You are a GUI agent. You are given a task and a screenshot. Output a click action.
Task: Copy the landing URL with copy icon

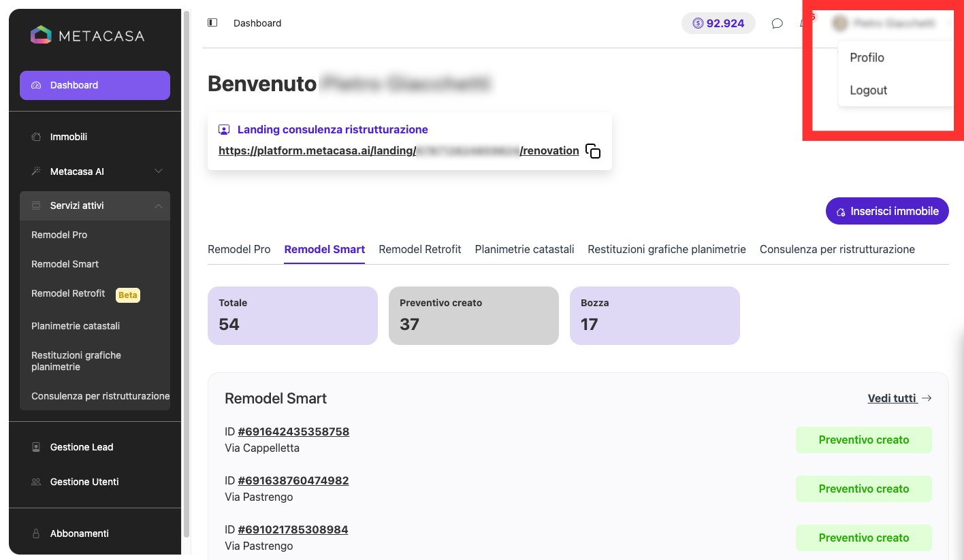click(593, 151)
